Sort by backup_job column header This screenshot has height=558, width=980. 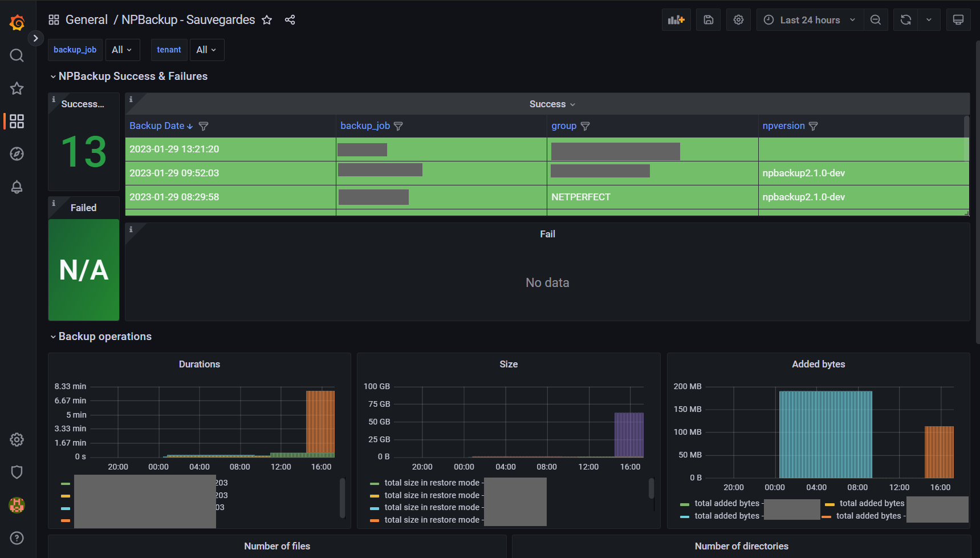click(365, 126)
